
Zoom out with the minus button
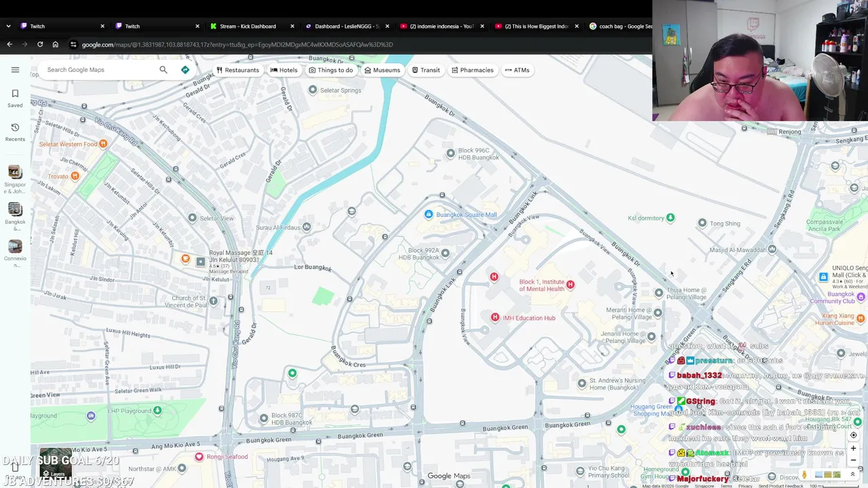(x=853, y=460)
